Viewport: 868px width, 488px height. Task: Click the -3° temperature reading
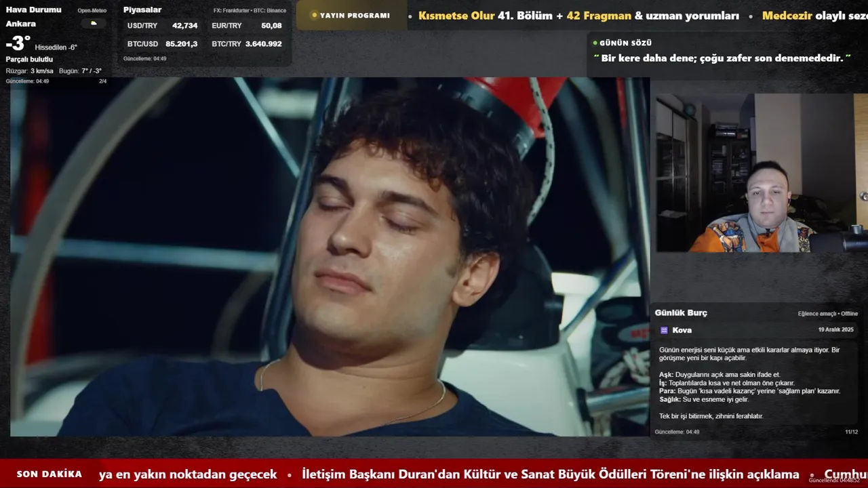coord(18,44)
